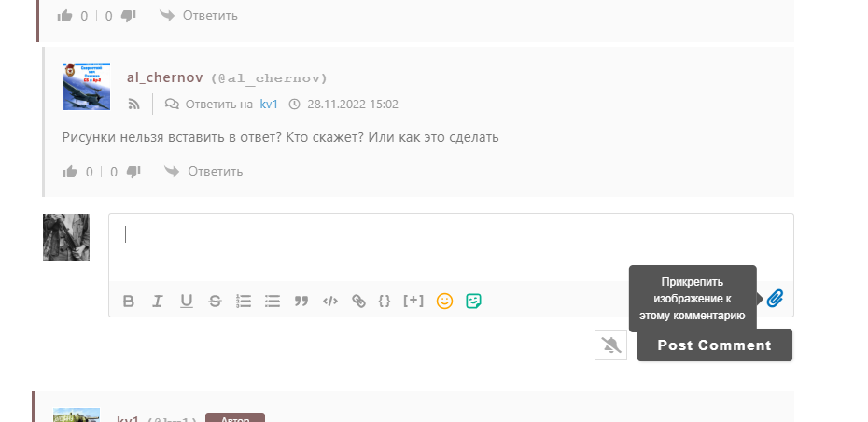868x422 pixels.
Task: Like the top comment with thumbs up
Action: (64, 16)
